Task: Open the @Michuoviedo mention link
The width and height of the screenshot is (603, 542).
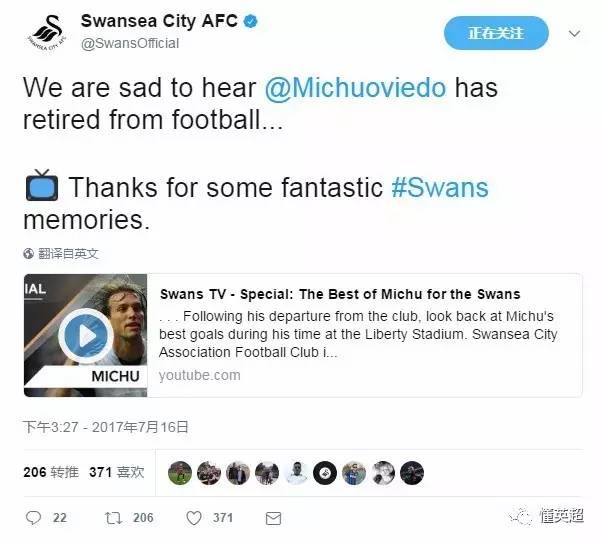Action: 356,88
